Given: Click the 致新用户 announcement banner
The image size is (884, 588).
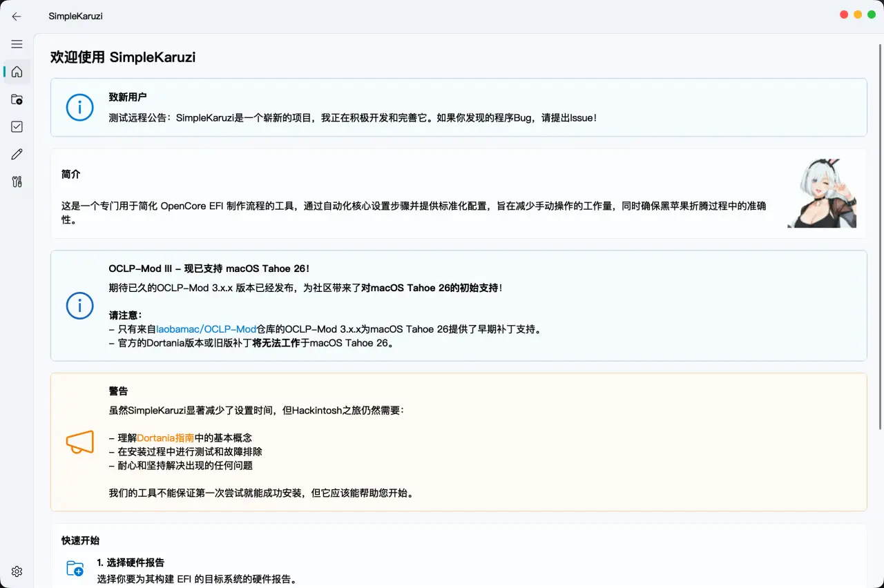Looking at the screenshot, I should (x=458, y=108).
